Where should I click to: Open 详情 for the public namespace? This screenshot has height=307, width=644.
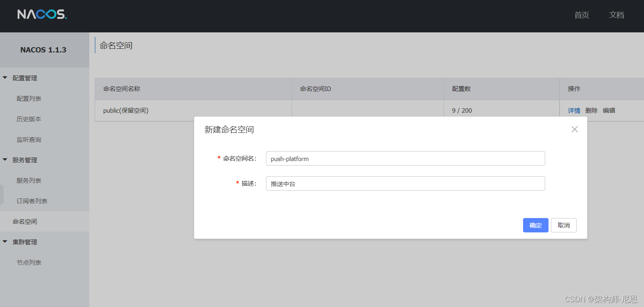[574, 110]
